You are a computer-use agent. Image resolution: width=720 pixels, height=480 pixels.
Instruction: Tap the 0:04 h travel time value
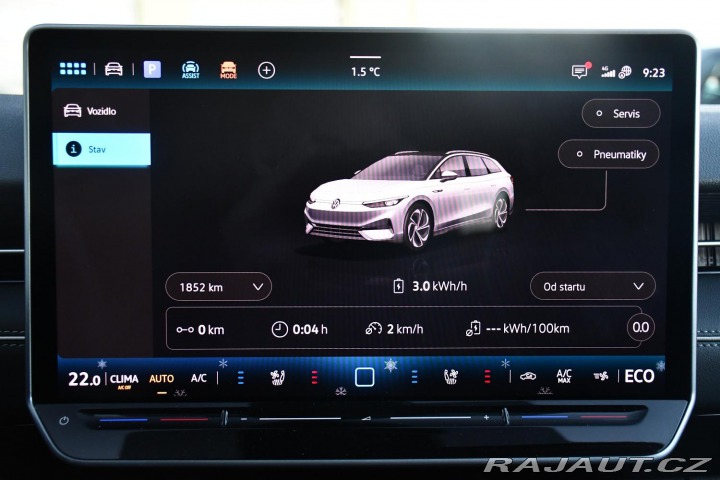coord(299,329)
